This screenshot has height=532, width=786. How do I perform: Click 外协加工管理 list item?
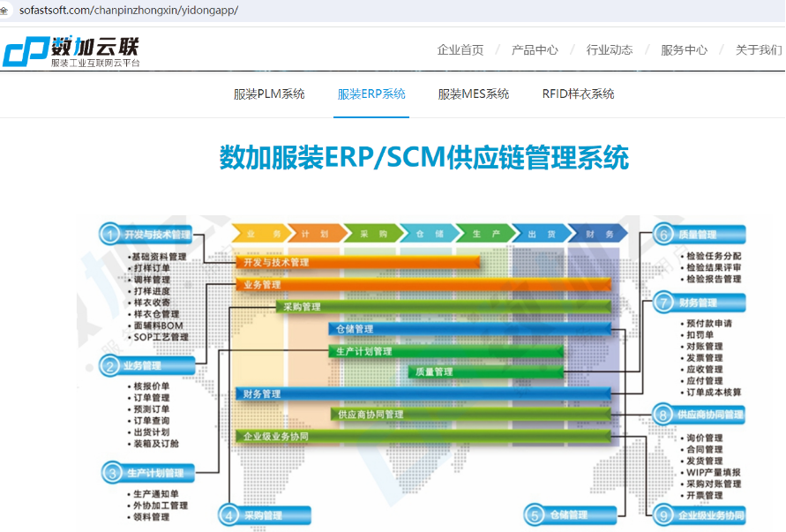[x=160, y=506]
